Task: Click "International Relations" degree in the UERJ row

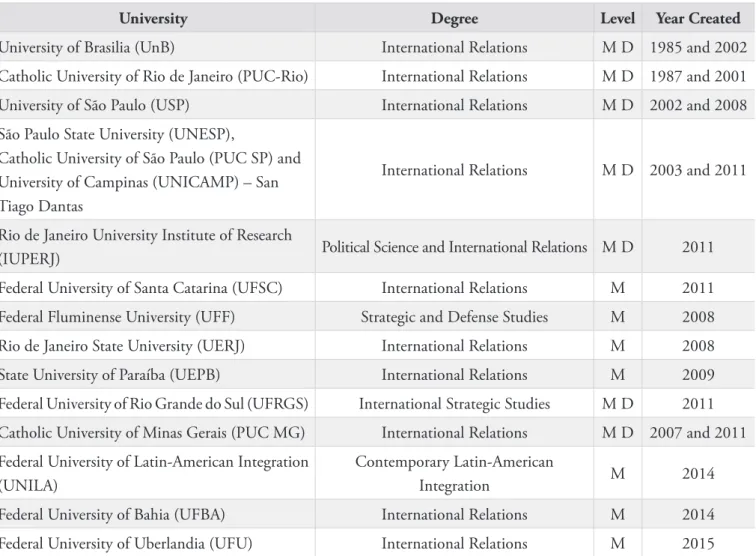Action: tap(455, 346)
